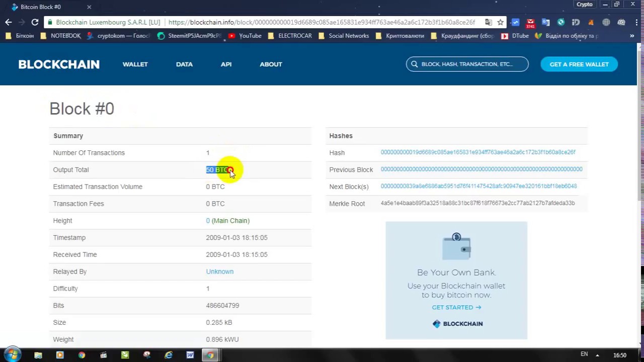This screenshot has width=644, height=362.
Task: Open the DATA menu
Action: point(184,64)
